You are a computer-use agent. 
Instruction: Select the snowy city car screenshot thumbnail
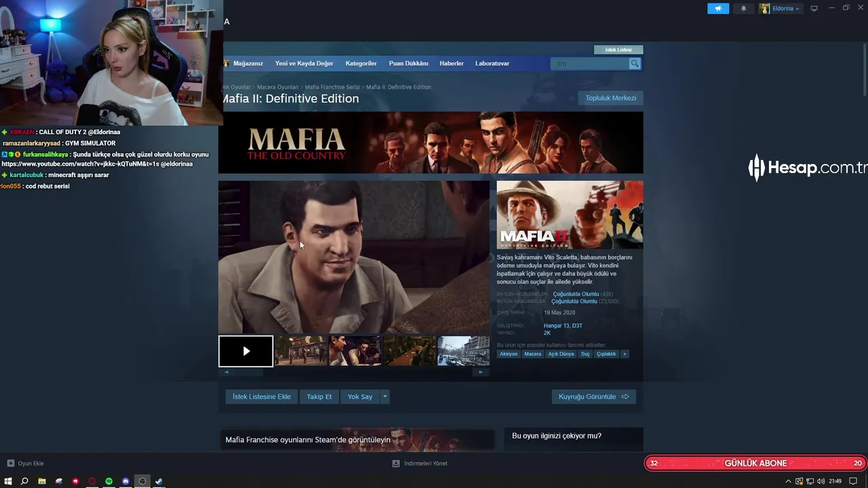464,351
